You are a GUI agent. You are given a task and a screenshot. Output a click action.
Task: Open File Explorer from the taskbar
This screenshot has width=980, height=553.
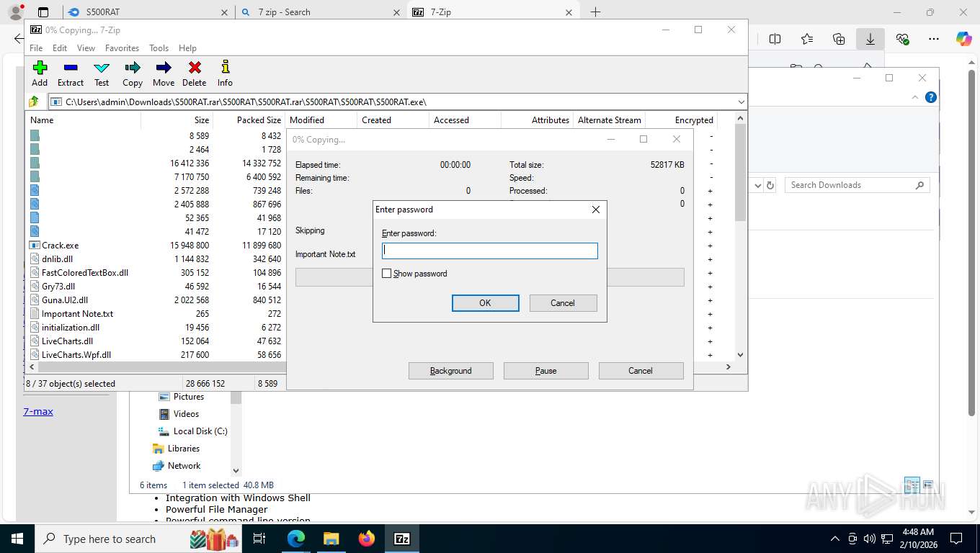click(331, 539)
